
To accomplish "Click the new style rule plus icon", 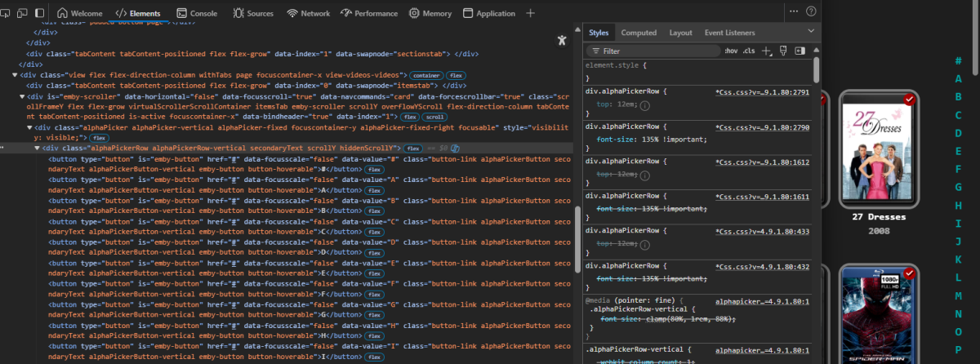I will coord(766,51).
